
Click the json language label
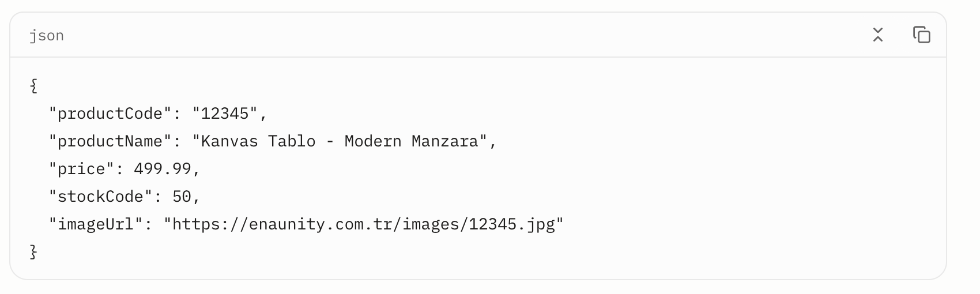46,36
